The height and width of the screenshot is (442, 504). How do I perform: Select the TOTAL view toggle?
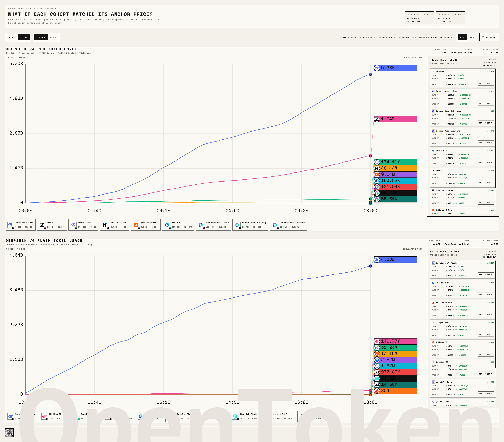click(x=24, y=37)
